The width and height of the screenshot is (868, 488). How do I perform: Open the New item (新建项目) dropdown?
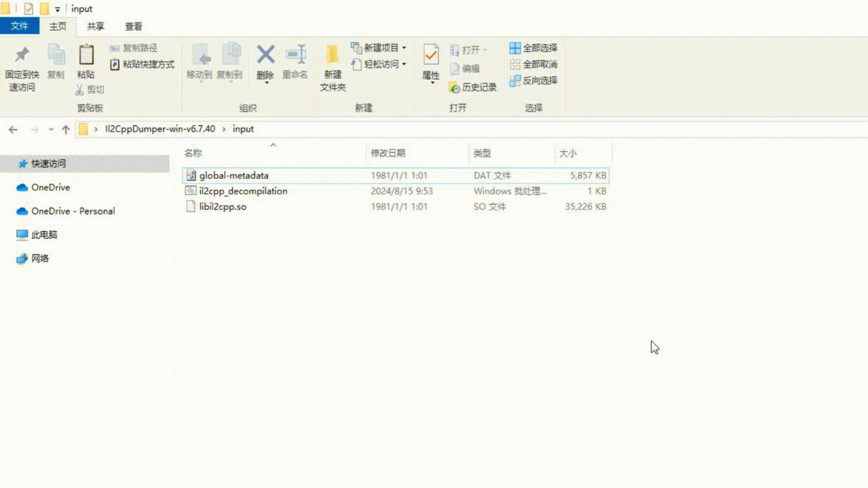[x=379, y=48]
